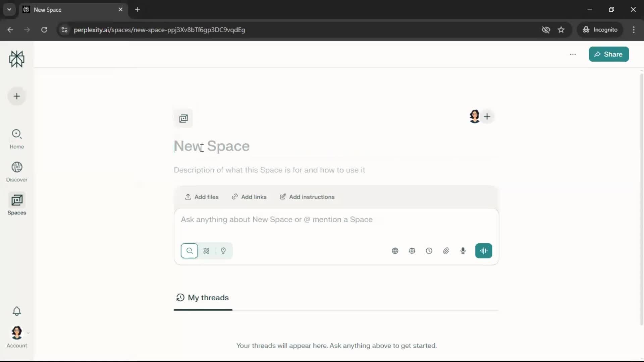
Task: Click the Share button
Action: point(608,54)
